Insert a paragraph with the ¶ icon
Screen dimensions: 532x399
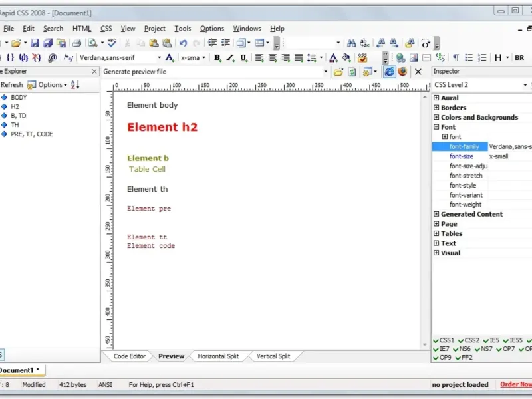point(456,58)
